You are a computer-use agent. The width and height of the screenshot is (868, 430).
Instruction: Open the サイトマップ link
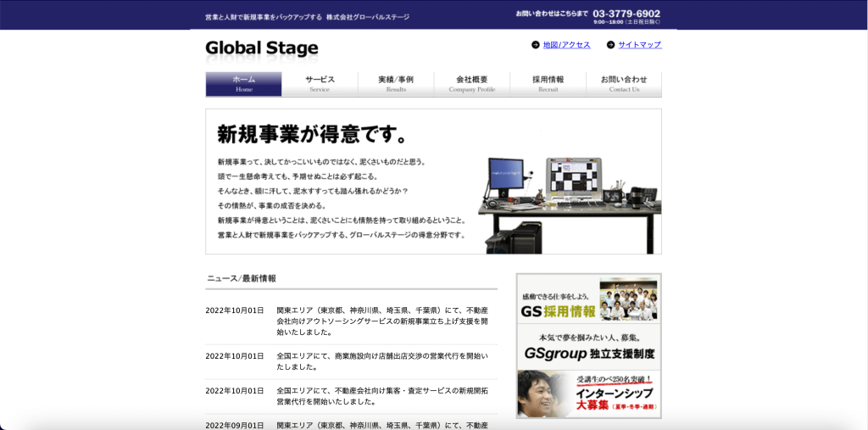[x=639, y=45]
